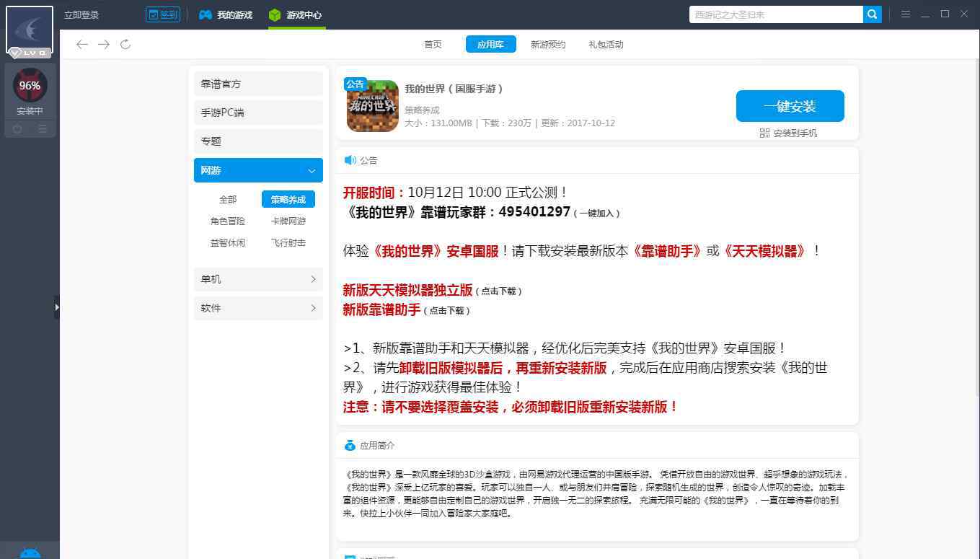
Task: Click the 《靠谱助手》 red link text
Action: pyautogui.click(x=667, y=252)
